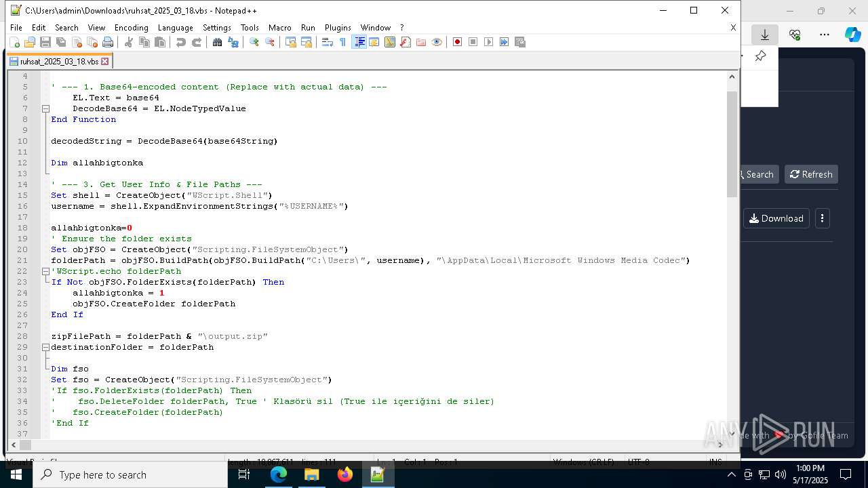Toggle the indent guide button
The height and width of the screenshot is (488, 868).
[x=359, y=42]
